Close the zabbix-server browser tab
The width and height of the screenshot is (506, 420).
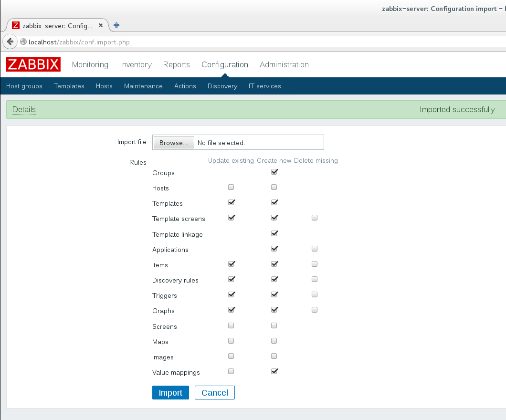tap(101, 25)
